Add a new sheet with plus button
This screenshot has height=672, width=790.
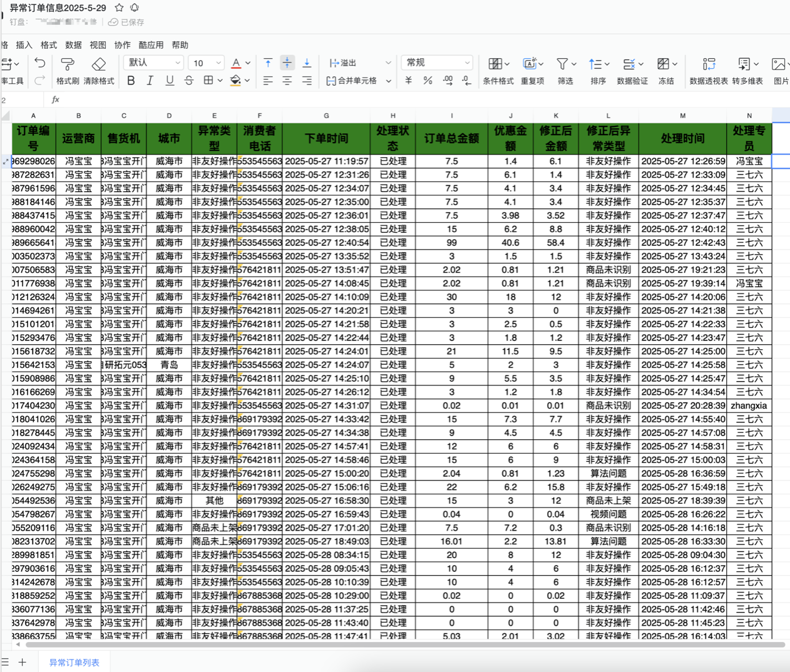point(23,662)
